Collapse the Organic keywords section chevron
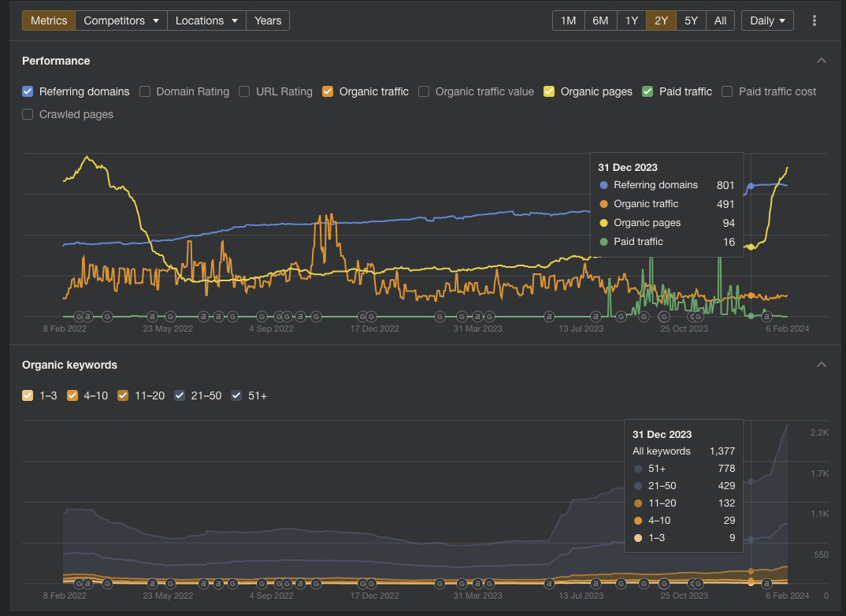 coord(822,365)
